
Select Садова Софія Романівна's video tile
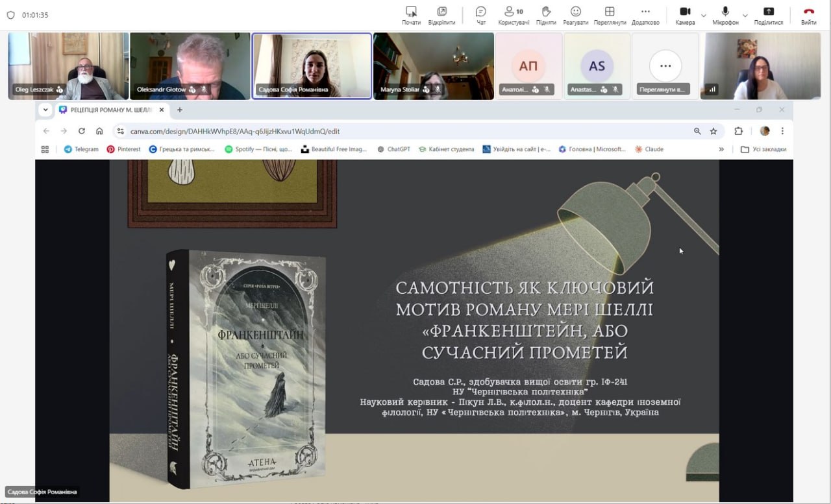point(312,66)
